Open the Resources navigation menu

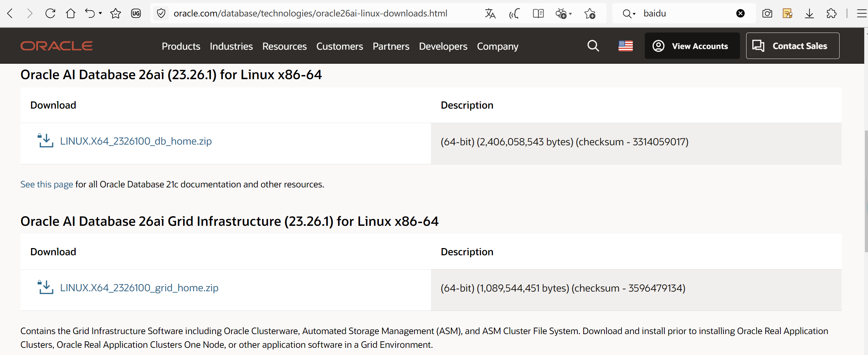click(x=284, y=46)
